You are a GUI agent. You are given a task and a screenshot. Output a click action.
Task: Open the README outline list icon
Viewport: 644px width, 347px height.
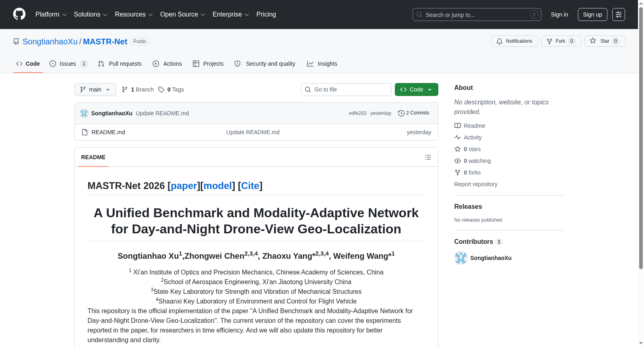(427, 157)
